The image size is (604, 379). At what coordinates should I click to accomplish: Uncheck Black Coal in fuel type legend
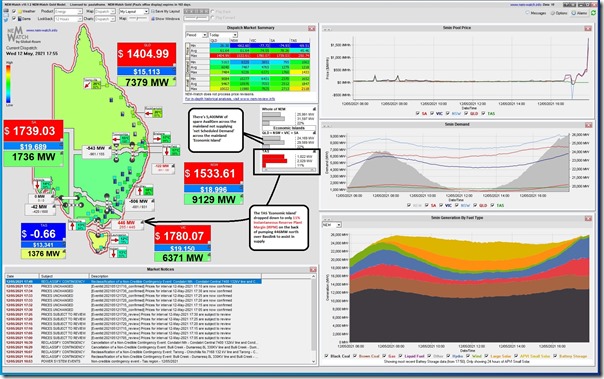[x=326, y=356]
